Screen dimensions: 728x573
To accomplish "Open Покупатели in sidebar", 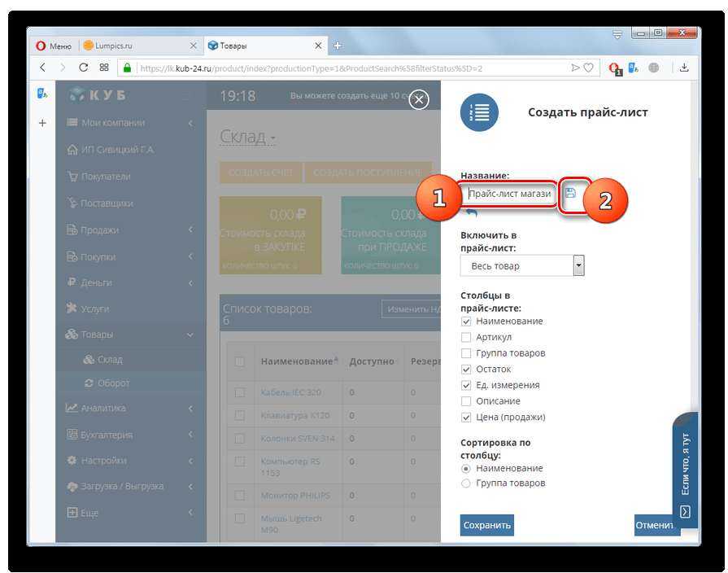I will pyautogui.click(x=106, y=177).
